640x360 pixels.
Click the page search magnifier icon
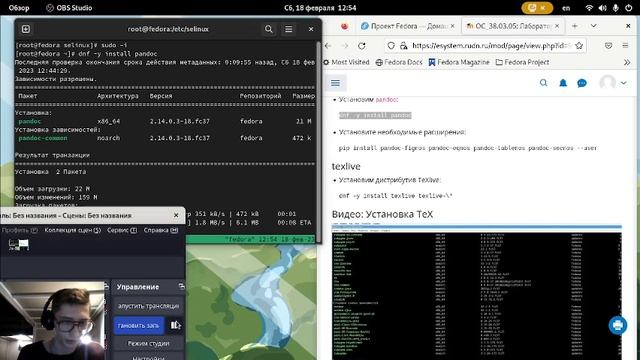tap(543, 83)
